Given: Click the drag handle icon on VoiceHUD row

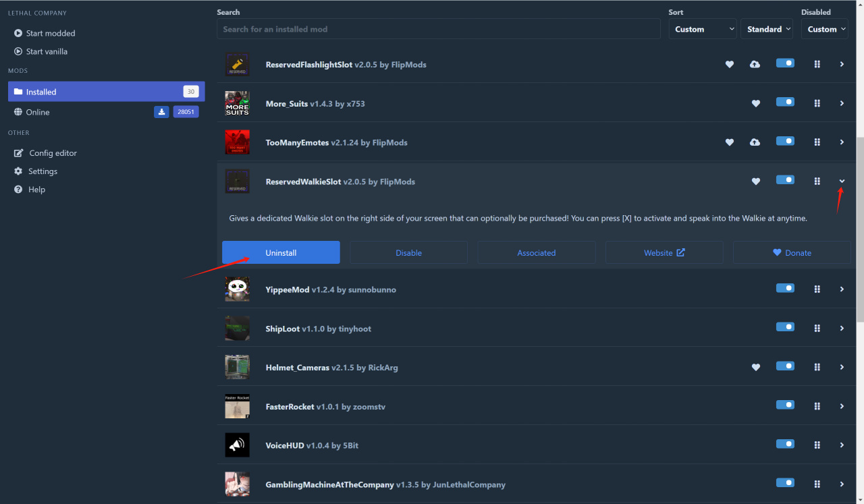Looking at the screenshot, I should click(x=817, y=445).
